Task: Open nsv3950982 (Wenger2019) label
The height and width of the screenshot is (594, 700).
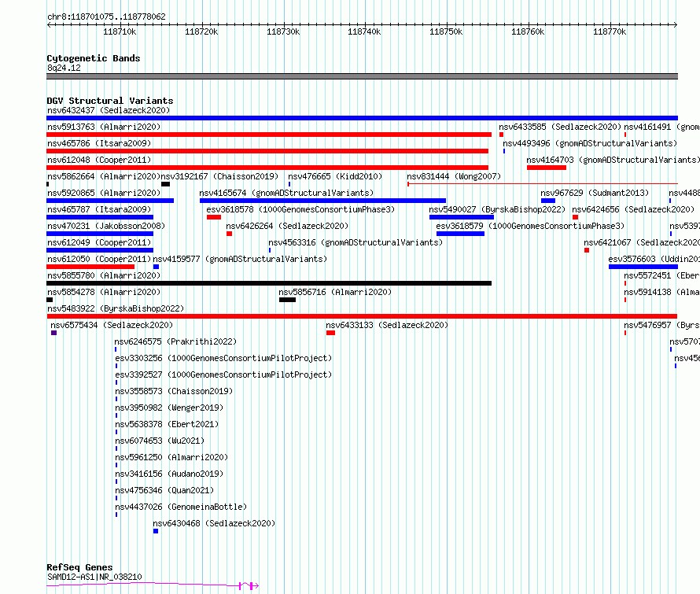Action: click(x=169, y=408)
